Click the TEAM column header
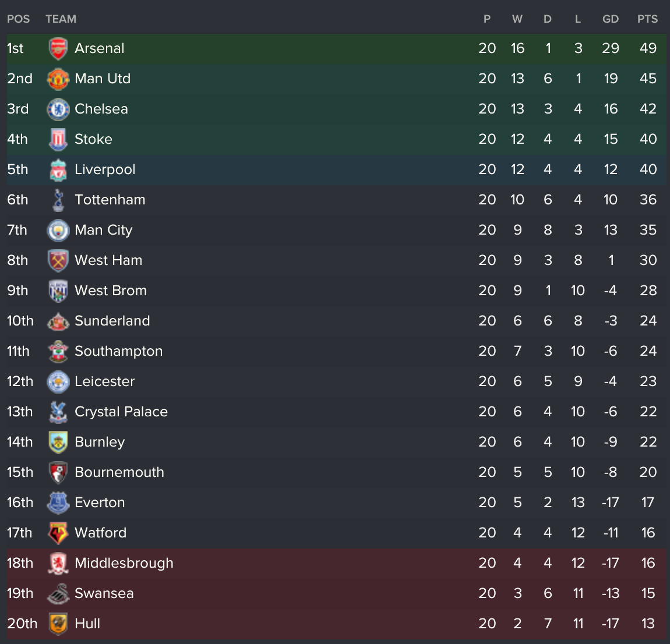This screenshot has width=670, height=644. [x=61, y=19]
